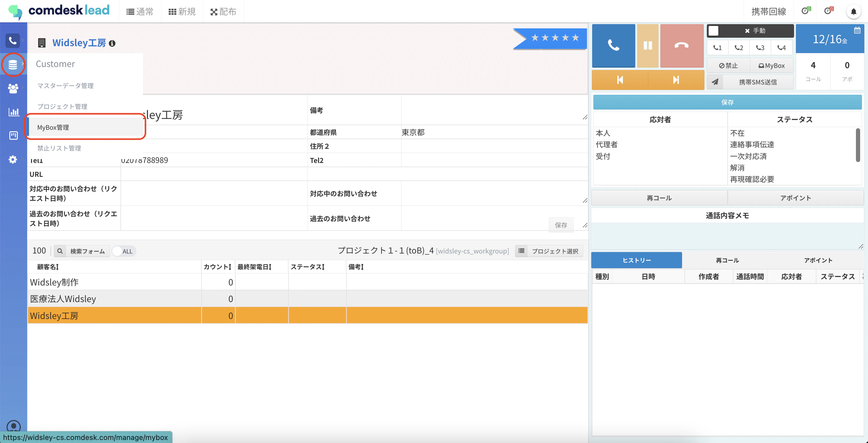
Task: Select 本人 in 応対者 list
Action: 603,133
